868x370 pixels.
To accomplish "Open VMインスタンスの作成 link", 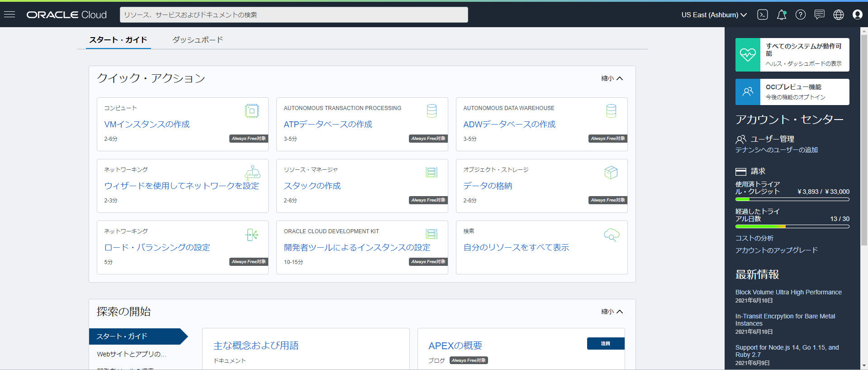I will click(147, 124).
